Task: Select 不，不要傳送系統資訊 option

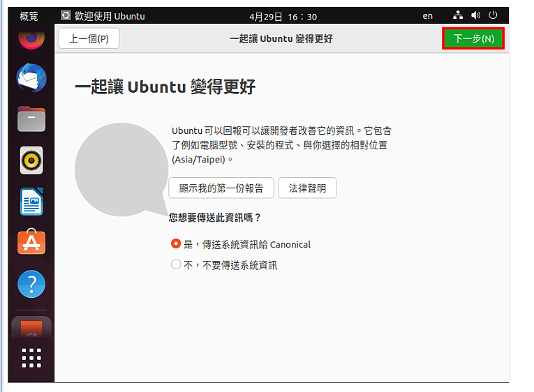Action: pos(224,265)
